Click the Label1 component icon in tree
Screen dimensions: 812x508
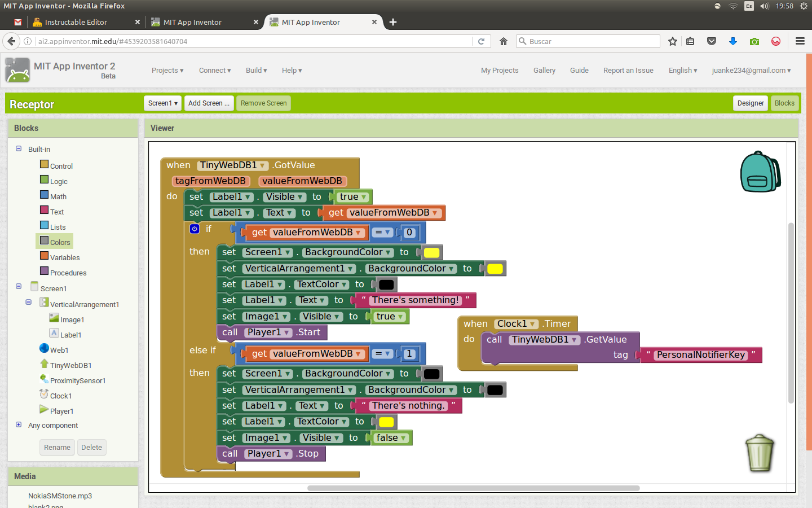tap(54, 333)
